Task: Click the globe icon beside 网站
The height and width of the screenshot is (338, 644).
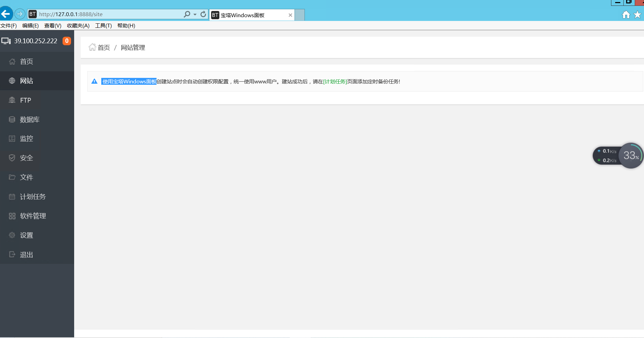Action: pos(12,81)
